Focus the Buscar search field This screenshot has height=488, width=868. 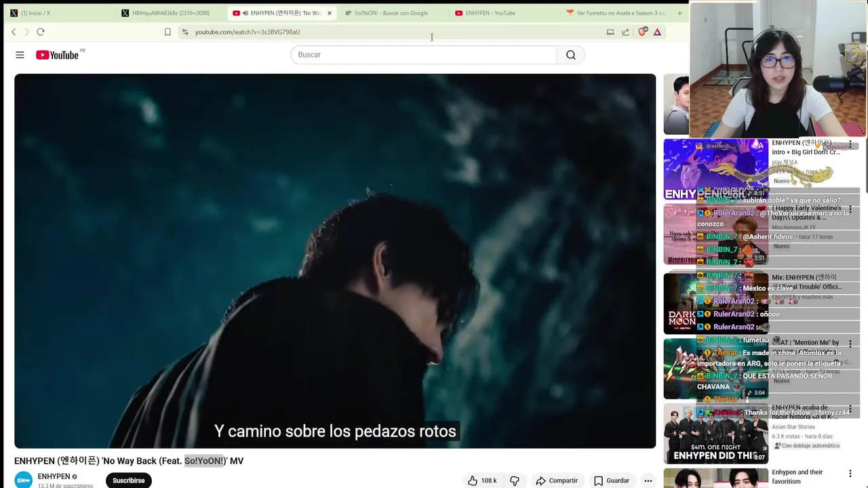tap(424, 55)
